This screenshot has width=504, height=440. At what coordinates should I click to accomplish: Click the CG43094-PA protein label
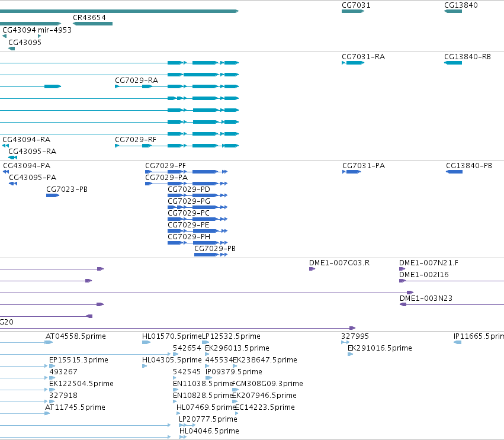tap(27, 166)
